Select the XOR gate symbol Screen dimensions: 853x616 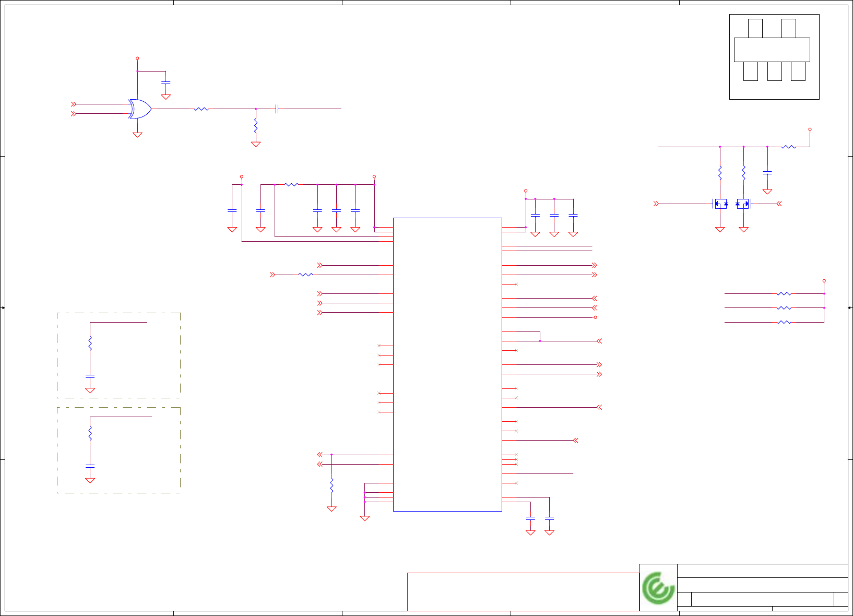140,109
